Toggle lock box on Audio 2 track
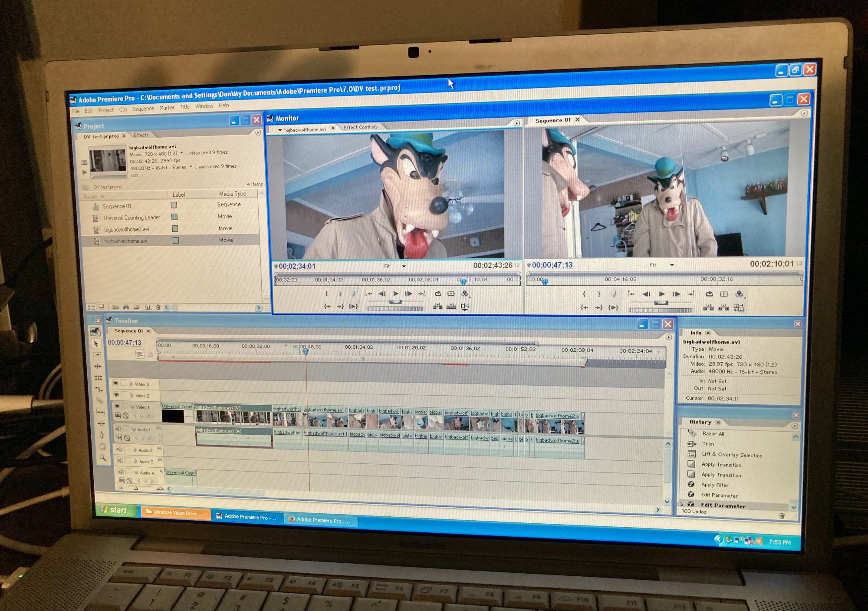868x611 pixels. (128, 449)
